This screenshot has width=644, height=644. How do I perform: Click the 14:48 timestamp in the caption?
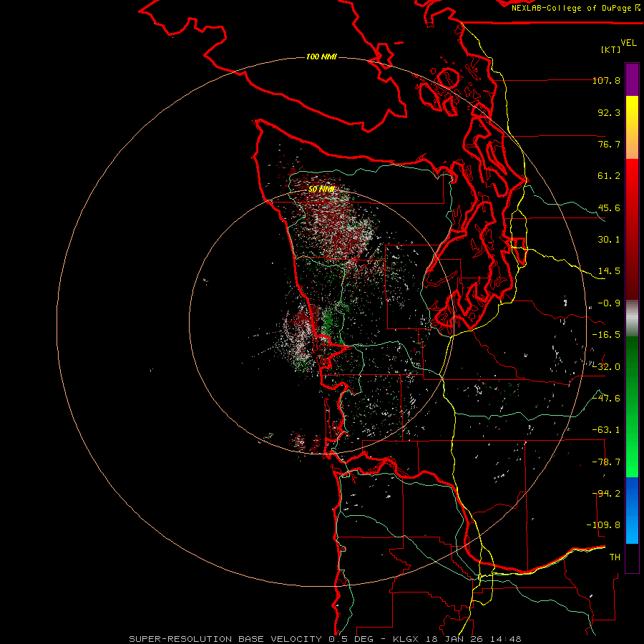point(506,639)
